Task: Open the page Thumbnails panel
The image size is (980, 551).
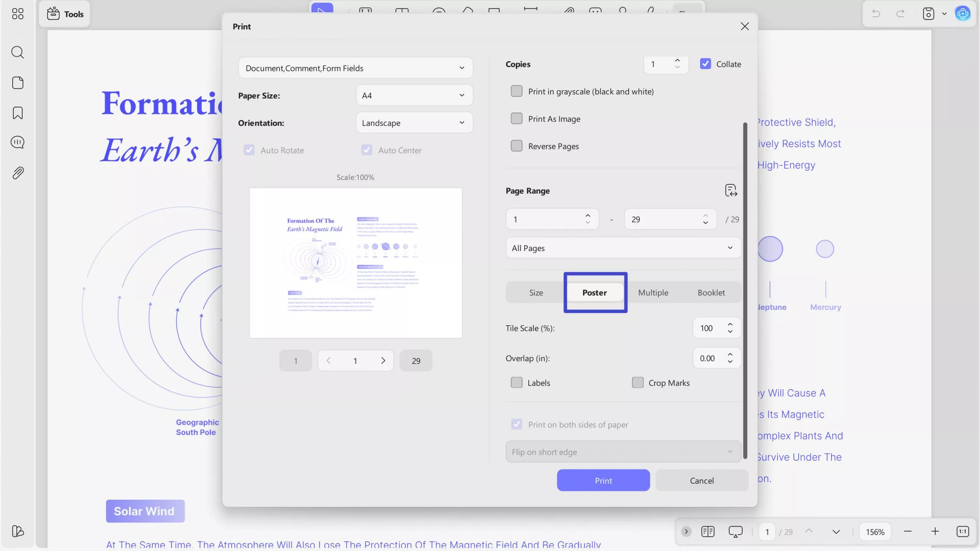Action: pyautogui.click(x=18, y=82)
